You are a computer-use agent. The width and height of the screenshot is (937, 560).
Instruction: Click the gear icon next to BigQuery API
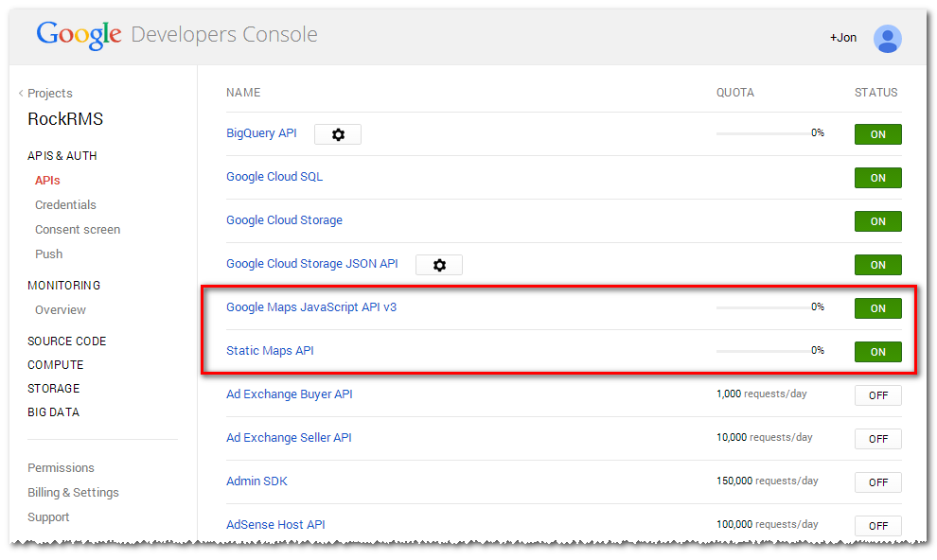[338, 134]
